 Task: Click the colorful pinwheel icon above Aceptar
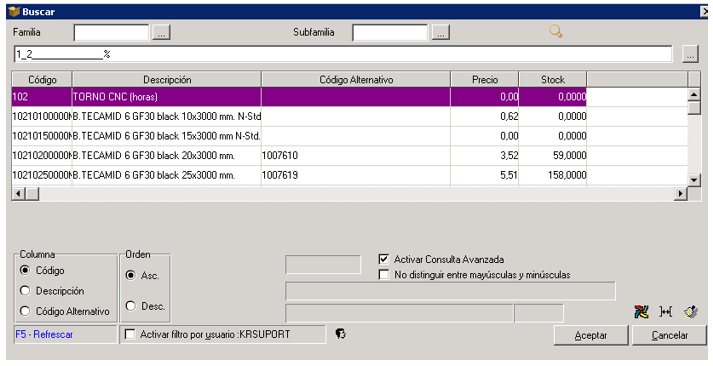pos(641,312)
